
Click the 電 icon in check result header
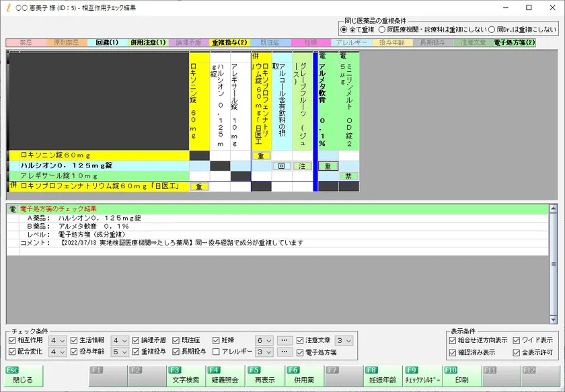13,209
